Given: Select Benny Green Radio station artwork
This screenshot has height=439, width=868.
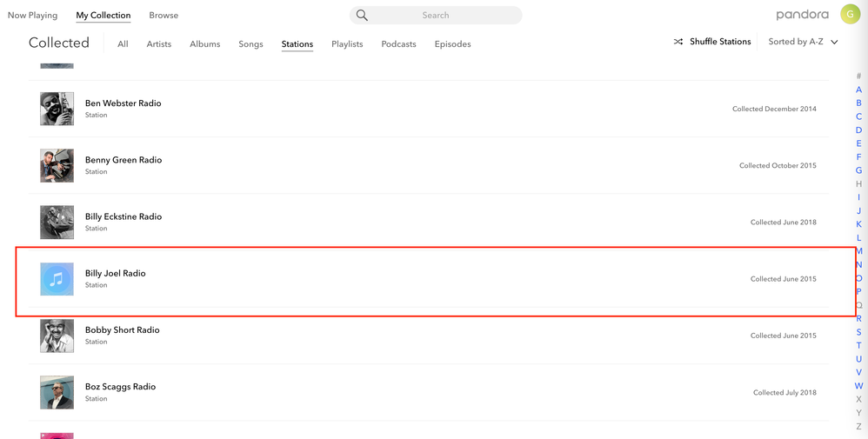Looking at the screenshot, I should click(57, 165).
